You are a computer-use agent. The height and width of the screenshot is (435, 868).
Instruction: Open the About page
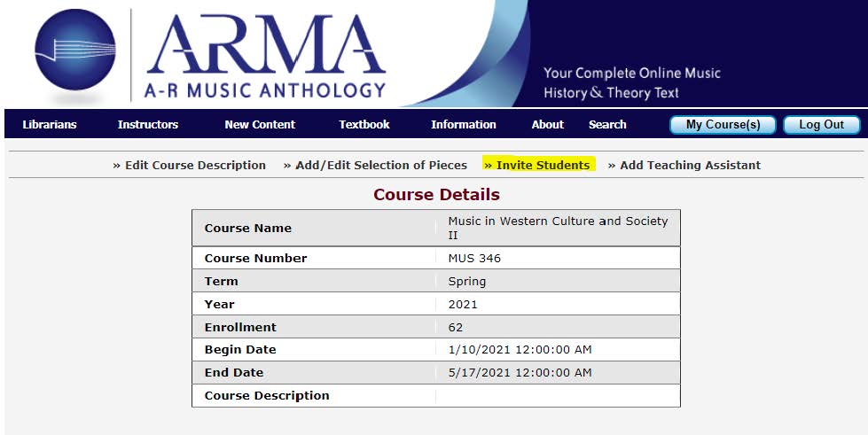[547, 125]
